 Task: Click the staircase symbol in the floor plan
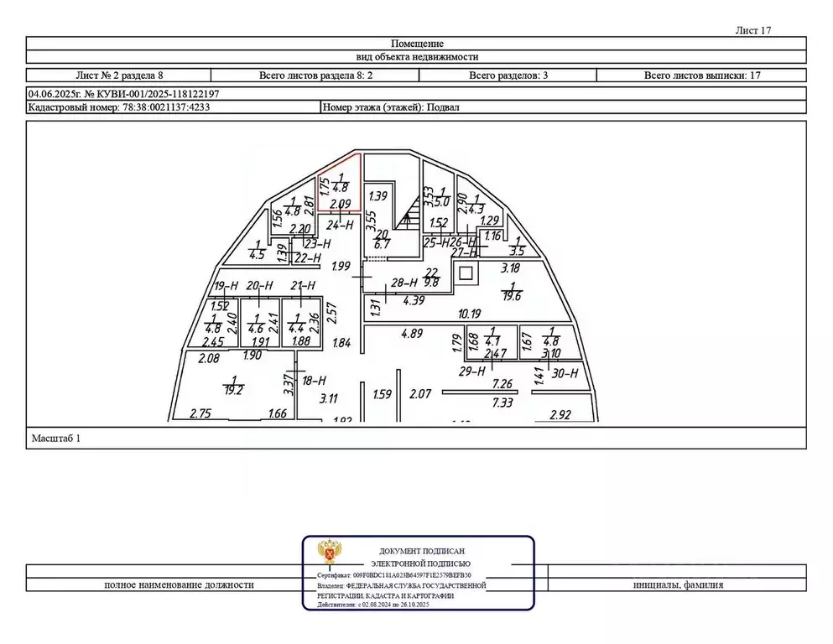[409, 216]
